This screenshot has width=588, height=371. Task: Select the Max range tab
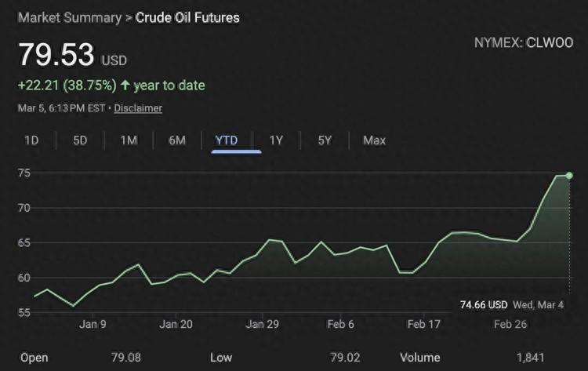point(374,140)
